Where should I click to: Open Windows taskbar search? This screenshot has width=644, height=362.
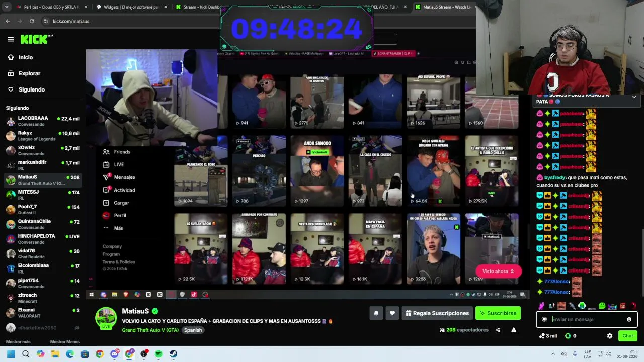(26, 354)
